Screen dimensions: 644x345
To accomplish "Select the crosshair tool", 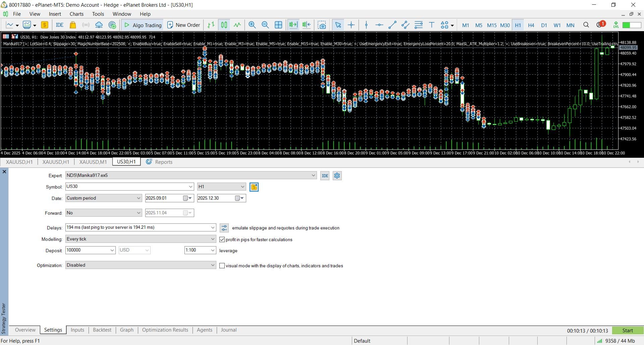I will point(351,25).
